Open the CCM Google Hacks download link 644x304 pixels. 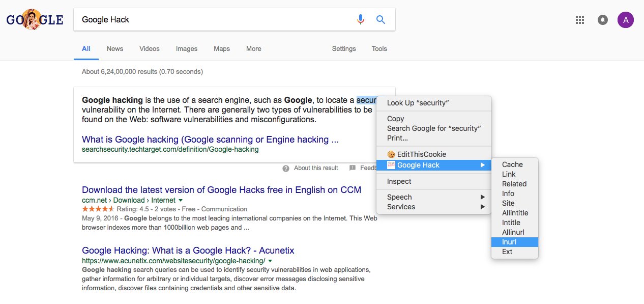[x=221, y=190]
